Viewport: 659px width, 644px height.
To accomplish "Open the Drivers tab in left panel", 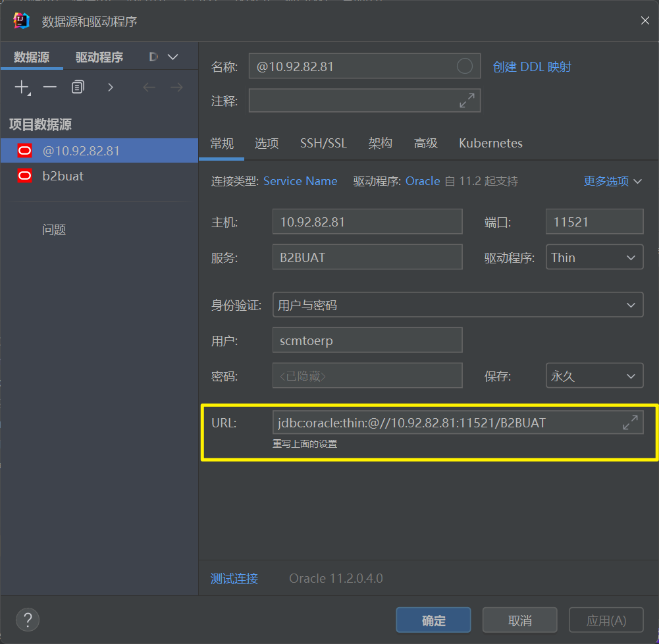I will [99, 57].
